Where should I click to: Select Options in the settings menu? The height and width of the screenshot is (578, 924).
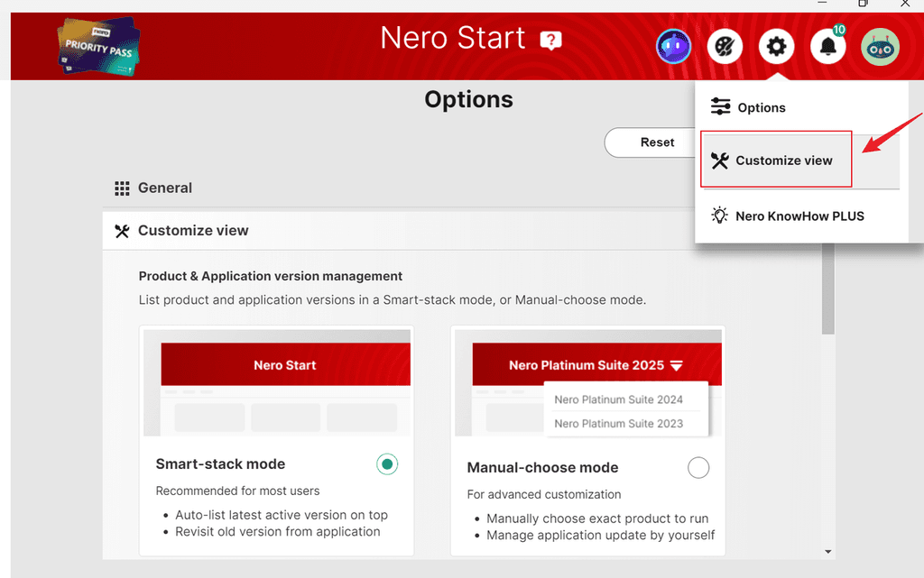pos(761,106)
